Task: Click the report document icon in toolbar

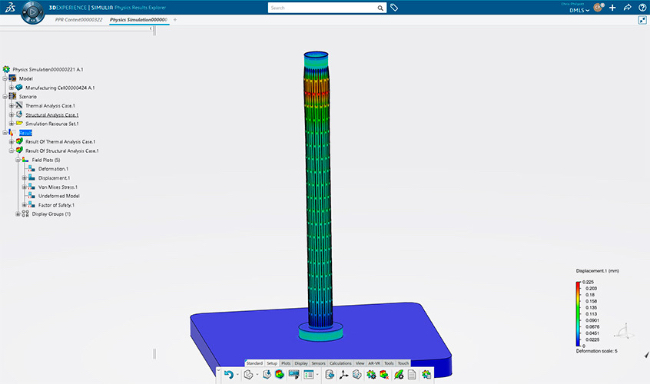Action: pos(412,374)
